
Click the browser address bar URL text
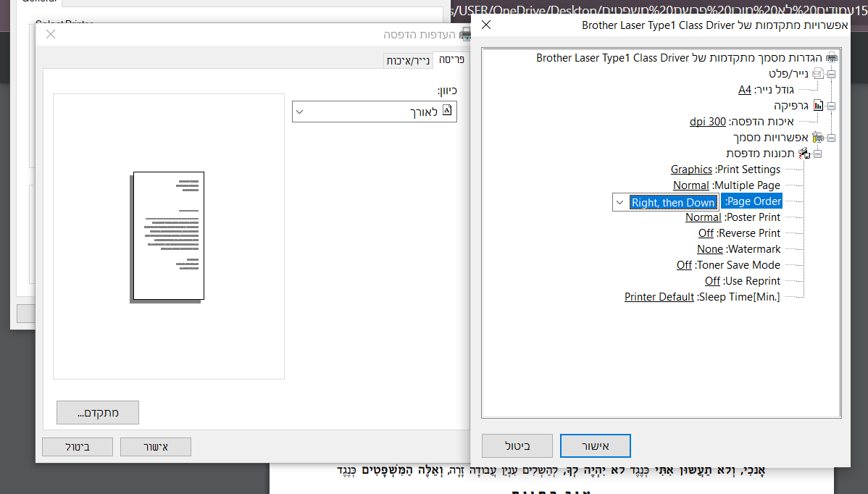click(659, 11)
